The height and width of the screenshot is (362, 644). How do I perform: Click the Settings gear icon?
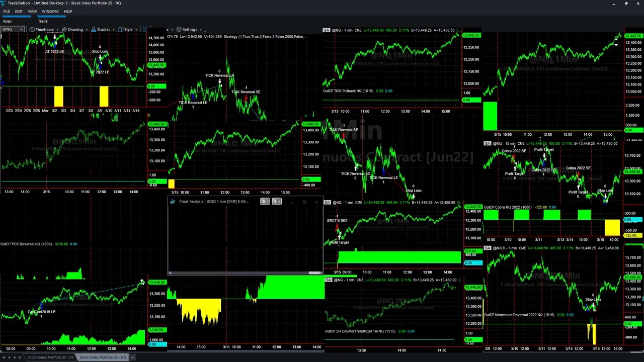[x=179, y=30]
